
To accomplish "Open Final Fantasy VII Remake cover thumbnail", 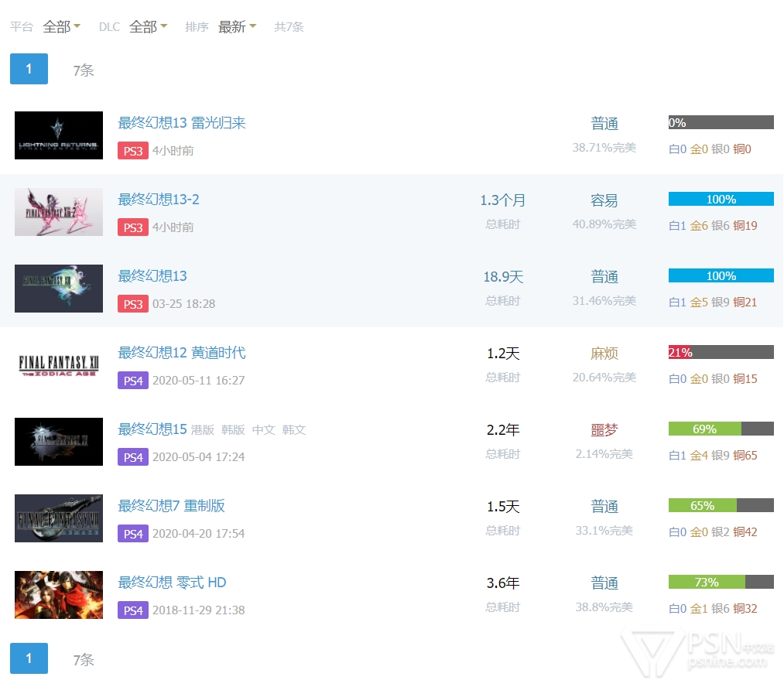I will click(59, 518).
